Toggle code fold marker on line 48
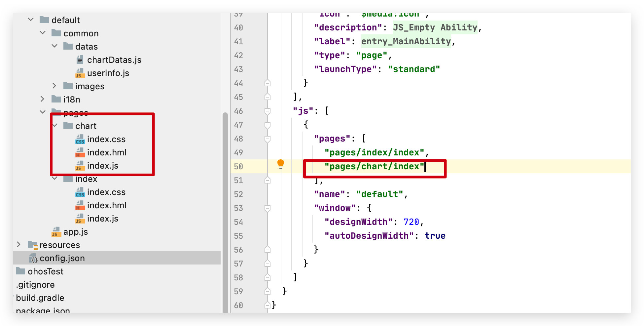 (268, 139)
